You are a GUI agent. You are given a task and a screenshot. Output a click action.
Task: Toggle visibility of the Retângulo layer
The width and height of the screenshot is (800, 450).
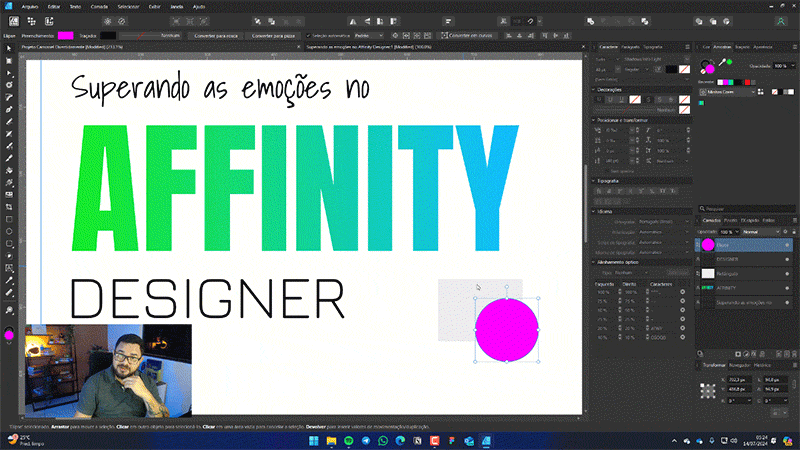(787, 274)
